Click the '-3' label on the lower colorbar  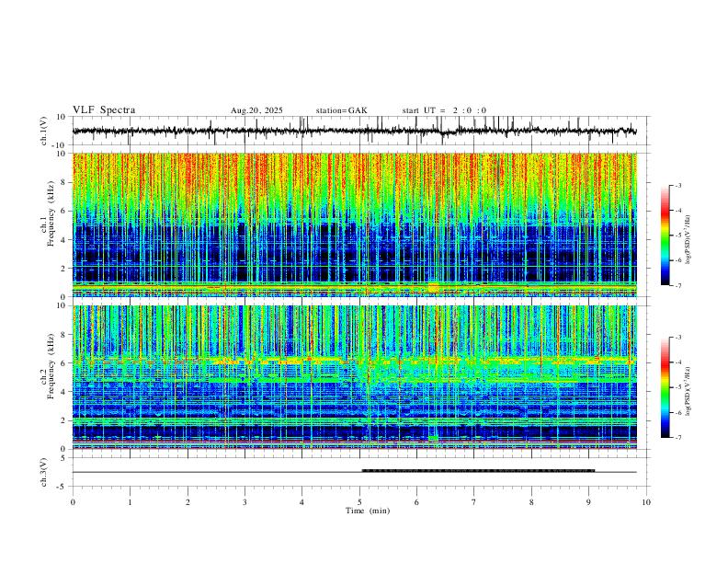click(677, 338)
